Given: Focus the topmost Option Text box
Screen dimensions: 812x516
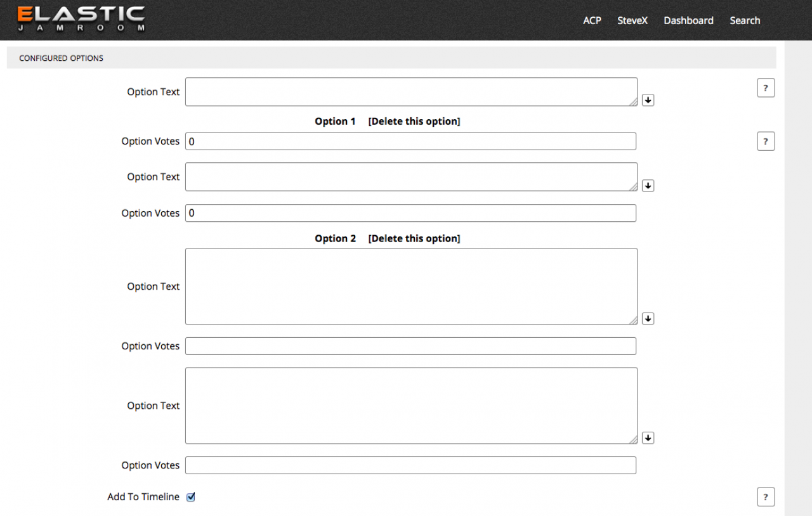Looking at the screenshot, I should 410,92.
